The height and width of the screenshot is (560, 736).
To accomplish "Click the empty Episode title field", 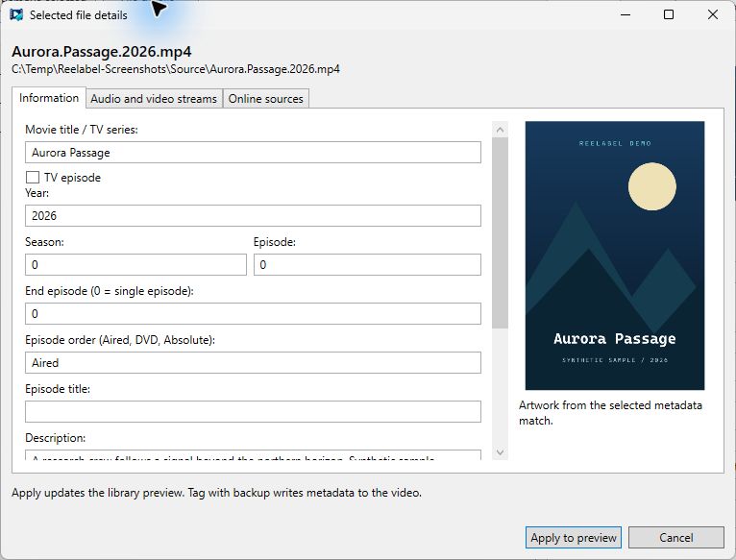I will point(253,412).
